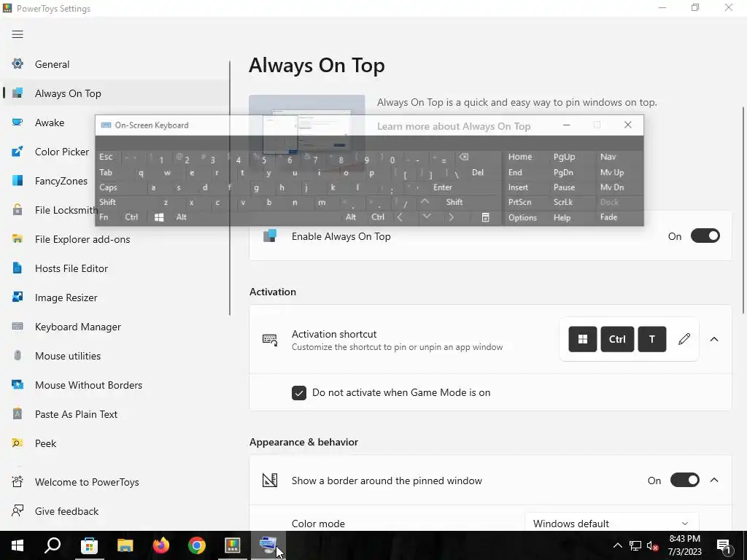
Task: Open taskbar Search
Action: point(53,545)
